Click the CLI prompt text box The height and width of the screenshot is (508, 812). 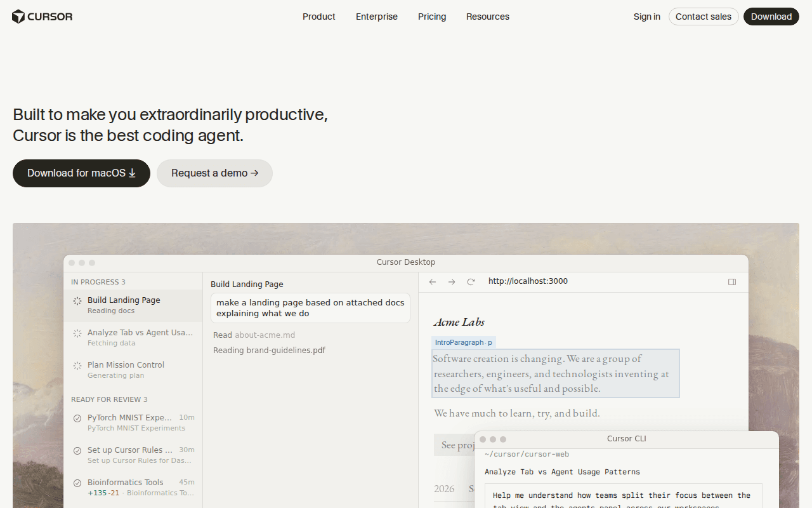pos(624,496)
